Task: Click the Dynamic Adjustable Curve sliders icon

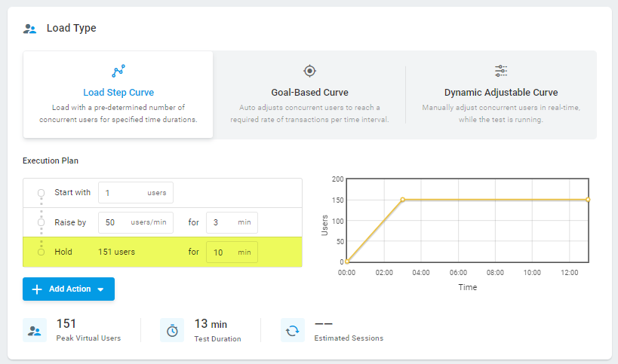Action: tap(501, 71)
